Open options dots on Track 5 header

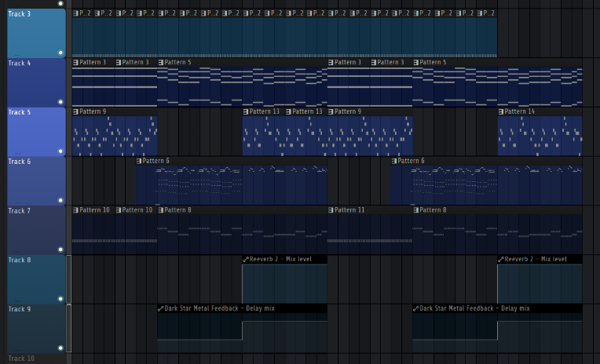[x=16, y=152]
